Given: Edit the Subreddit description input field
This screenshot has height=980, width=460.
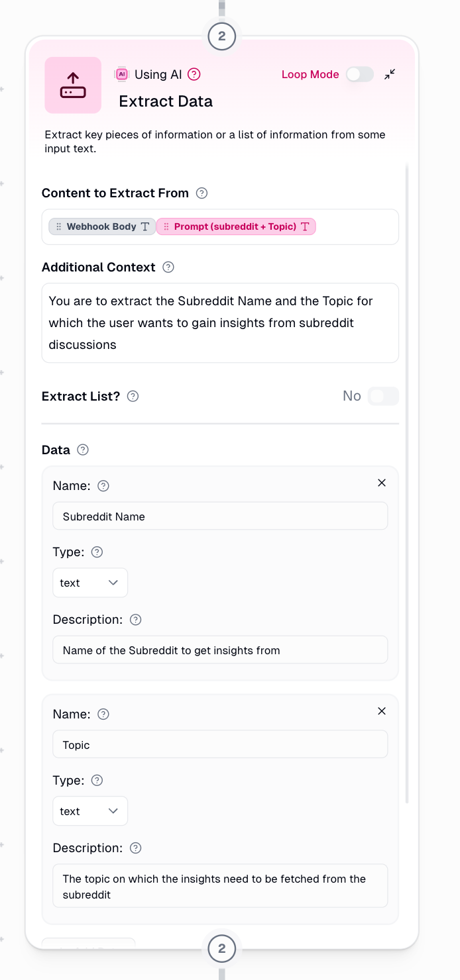Looking at the screenshot, I should [220, 650].
